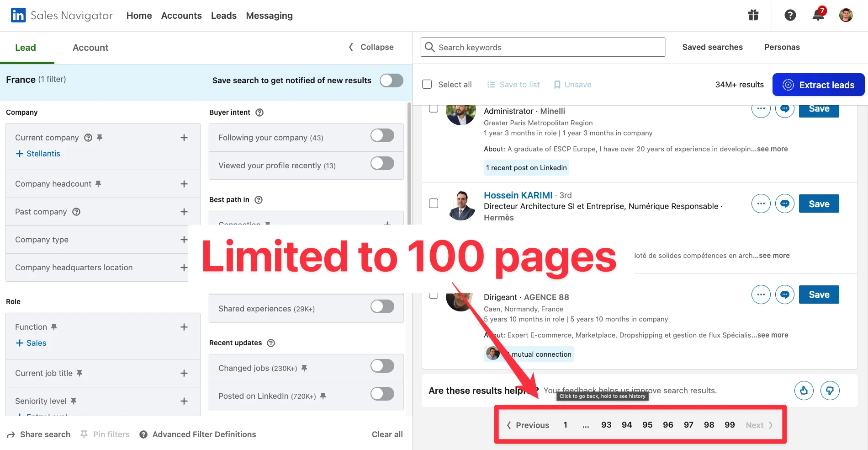Expand Function filter
The width and height of the screenshot is (868, 450).
(x=184, y=327)
